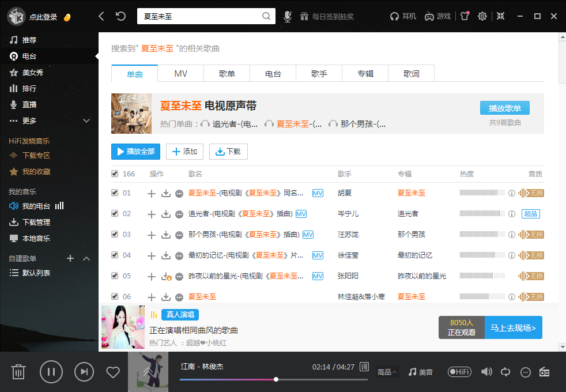This screenshot has height=392, width=566.
Task: Click the trash delete icon in player bar
Action: click(x=18, y=372)
